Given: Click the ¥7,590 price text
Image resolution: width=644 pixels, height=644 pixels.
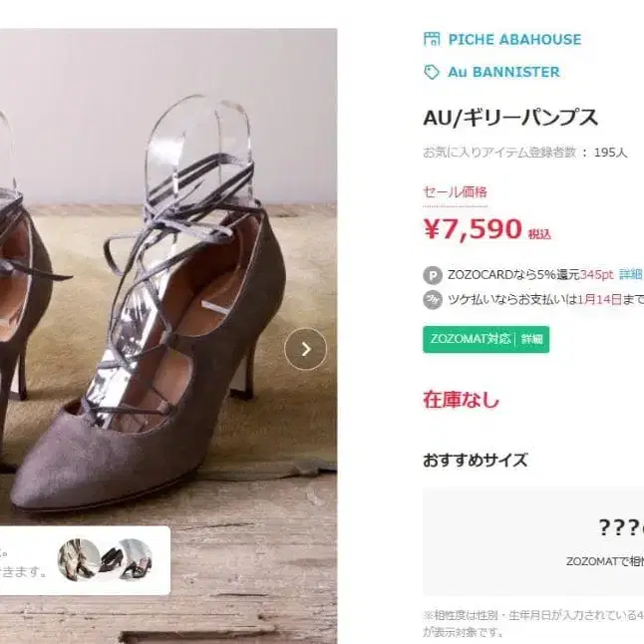Looking at the screenshot, I should point(473,230).
